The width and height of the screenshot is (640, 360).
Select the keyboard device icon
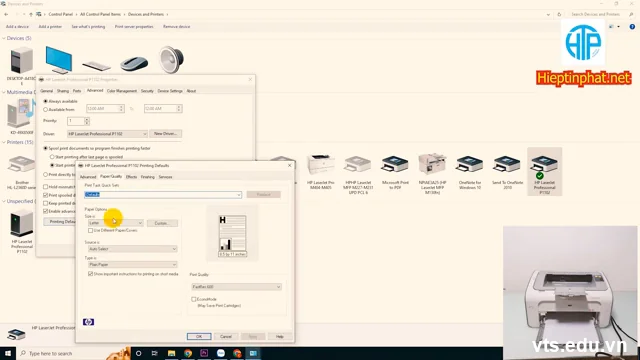pos(96,65)
